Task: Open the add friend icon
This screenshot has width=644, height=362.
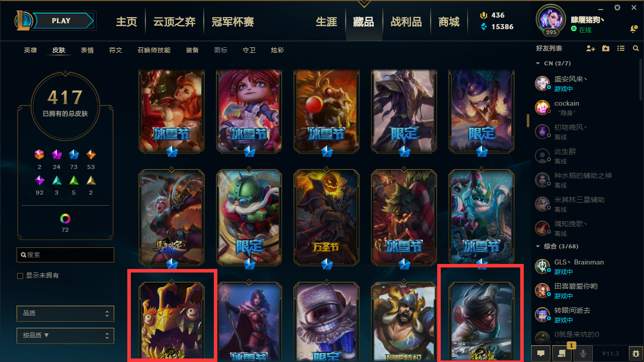Action: point(591,48)
